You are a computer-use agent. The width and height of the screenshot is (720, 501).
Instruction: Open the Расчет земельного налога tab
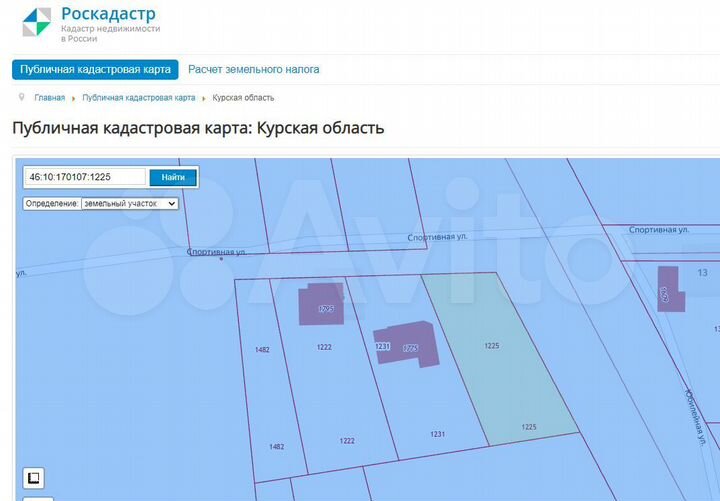[253, 69]
